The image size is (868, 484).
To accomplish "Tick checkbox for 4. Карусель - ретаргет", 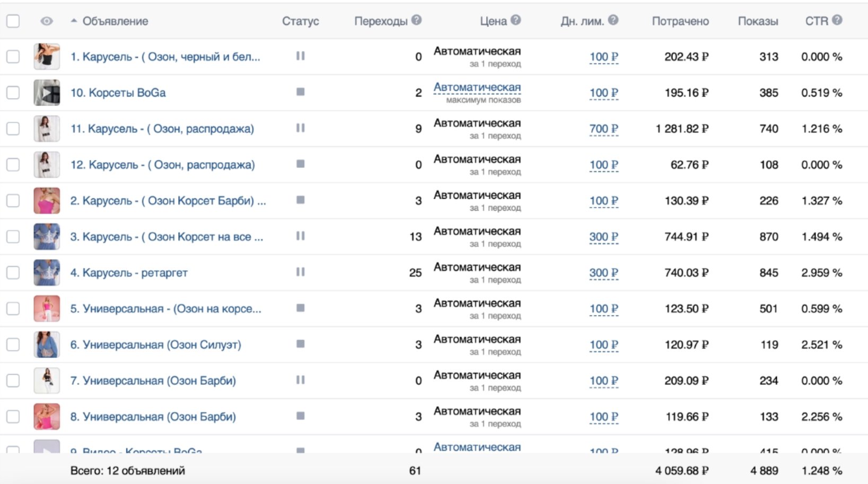I will 13,272.
